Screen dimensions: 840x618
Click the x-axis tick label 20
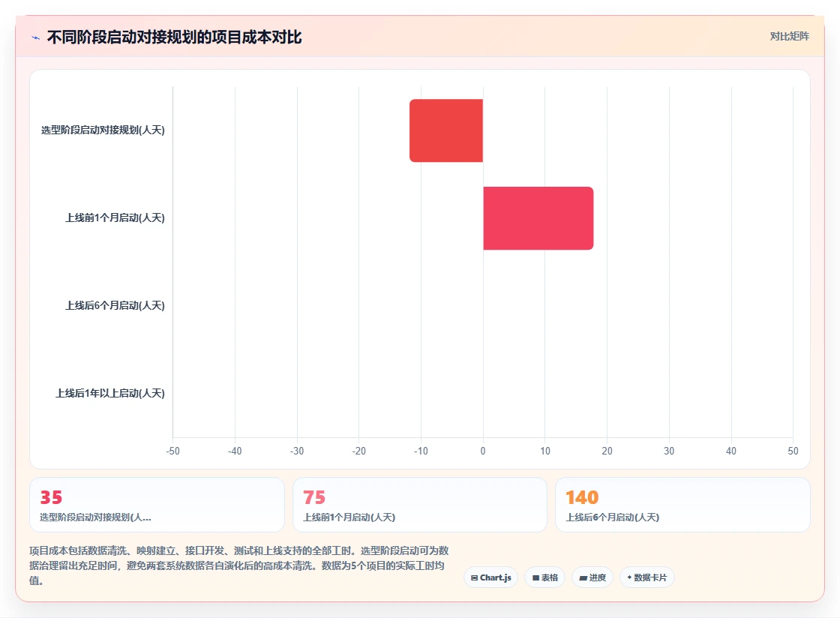[x=607, y=451]
